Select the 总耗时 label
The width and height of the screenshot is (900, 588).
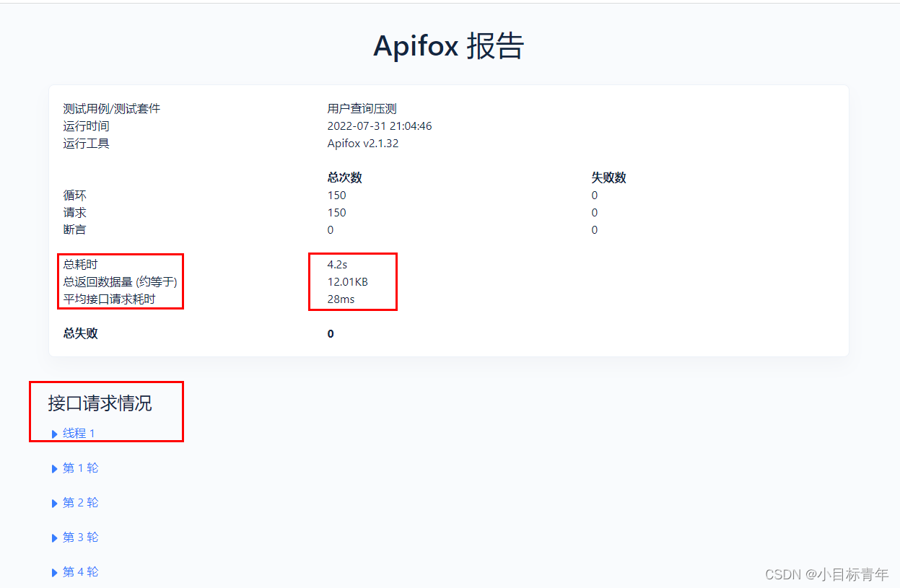tap(81, 265)
